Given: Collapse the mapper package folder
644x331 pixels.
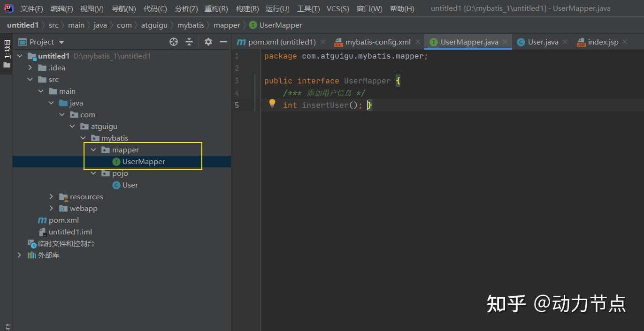Looking at the screenshot, I should click(93, 150).
